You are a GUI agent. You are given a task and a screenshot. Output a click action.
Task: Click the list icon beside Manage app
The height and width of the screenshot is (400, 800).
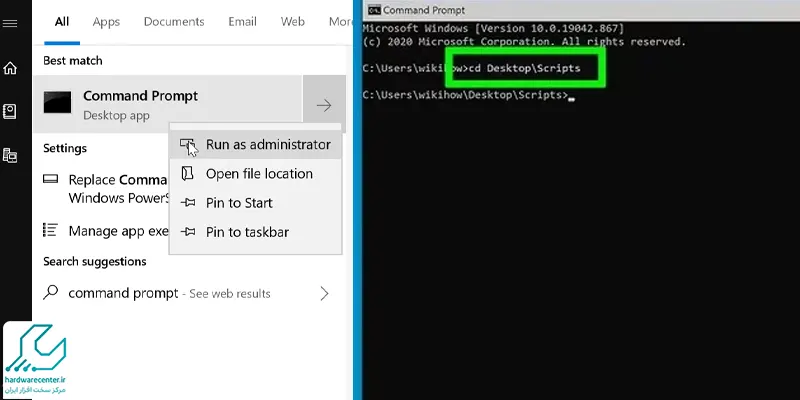(x=51, y=230)
